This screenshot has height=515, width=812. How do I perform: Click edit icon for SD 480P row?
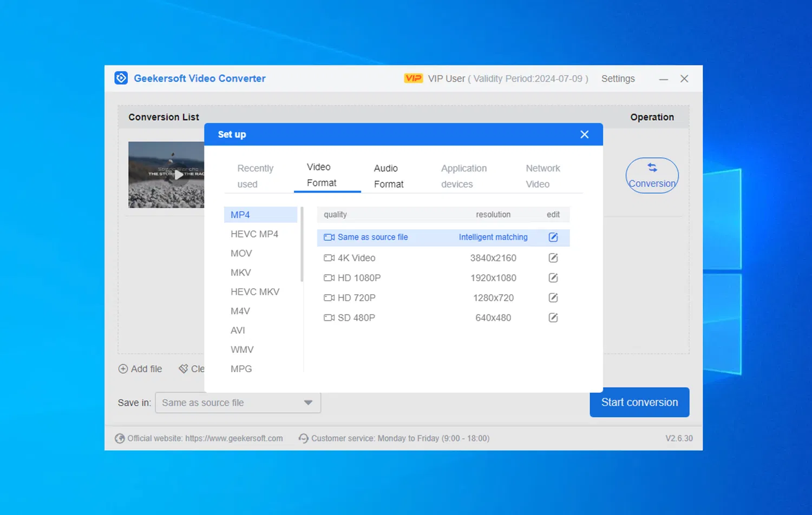tap(553, 318)
